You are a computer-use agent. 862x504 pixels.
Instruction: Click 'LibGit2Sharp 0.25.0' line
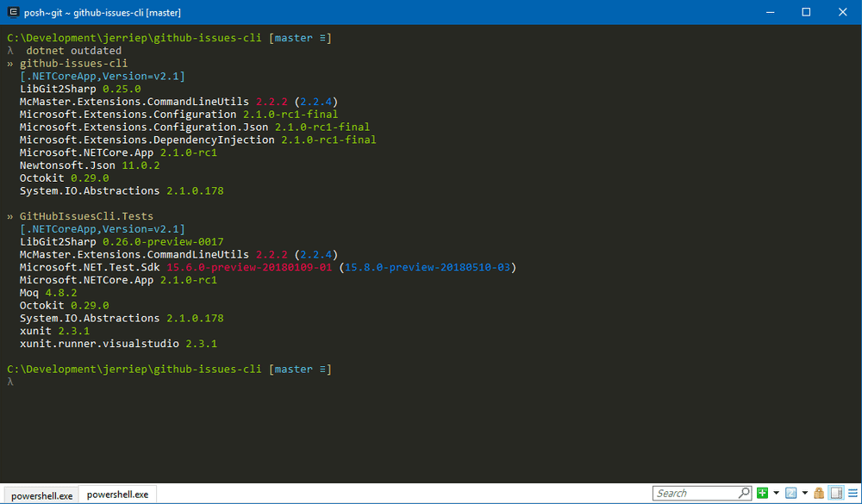click(80, 89)
